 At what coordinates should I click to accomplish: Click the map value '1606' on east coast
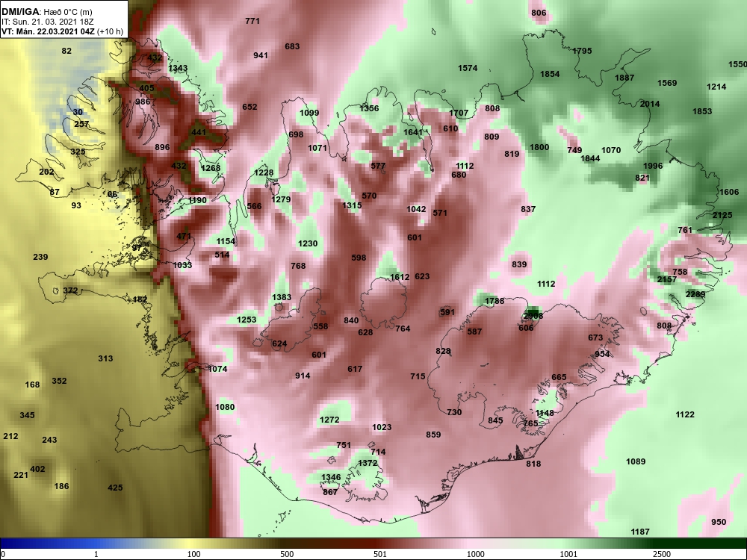click(729, 192)
